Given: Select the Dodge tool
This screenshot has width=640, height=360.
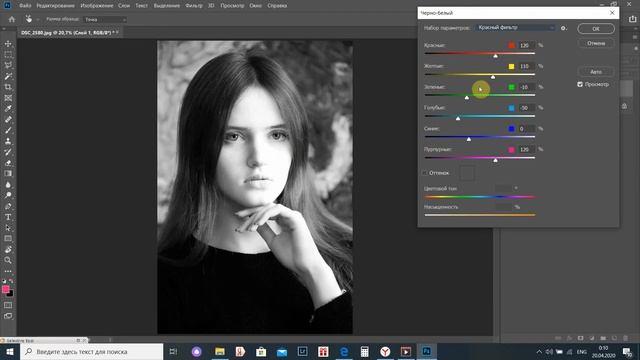Looking at the screenshot, I should (x=8, y=195).
